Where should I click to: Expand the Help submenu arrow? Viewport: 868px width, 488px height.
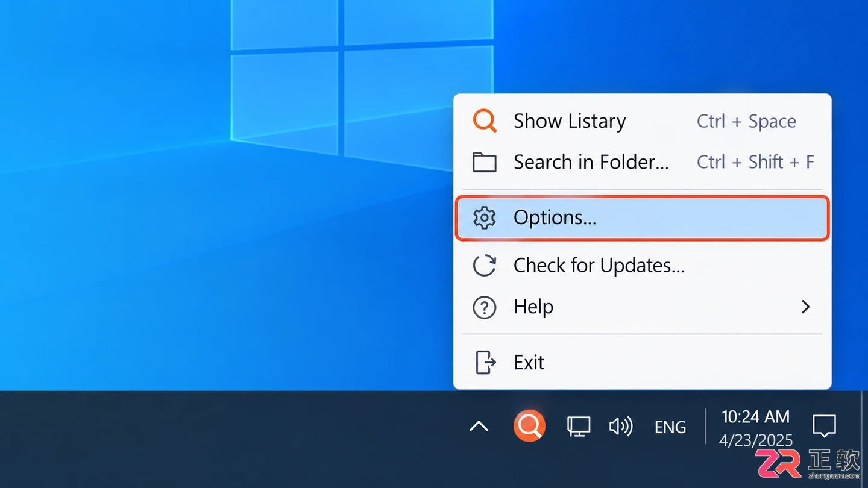point(805,307)
